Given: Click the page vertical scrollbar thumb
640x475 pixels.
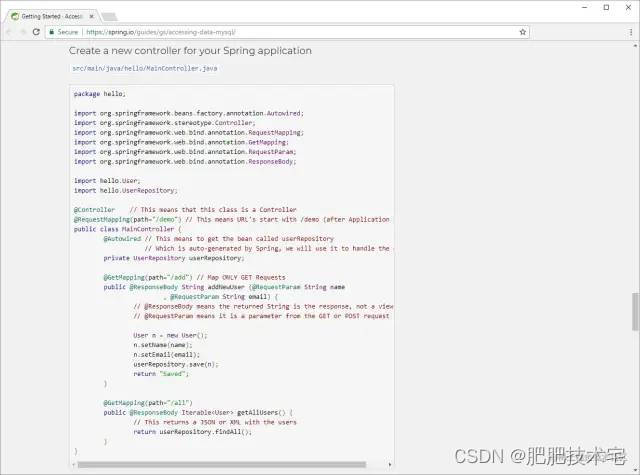Looking at the screenshot, I should 636,311.
